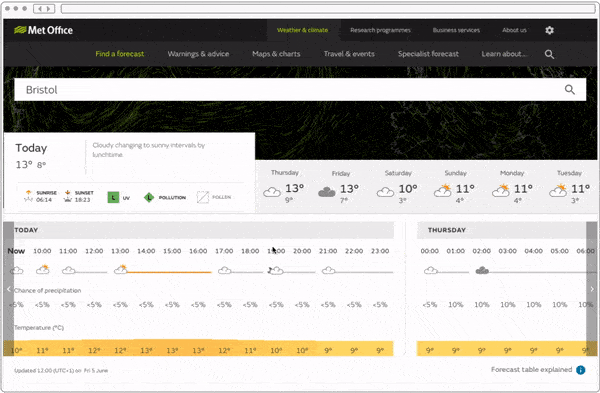600x393 pixels.
Task: Open Specialist forecast menu
Action: click(x=428, y=54)
